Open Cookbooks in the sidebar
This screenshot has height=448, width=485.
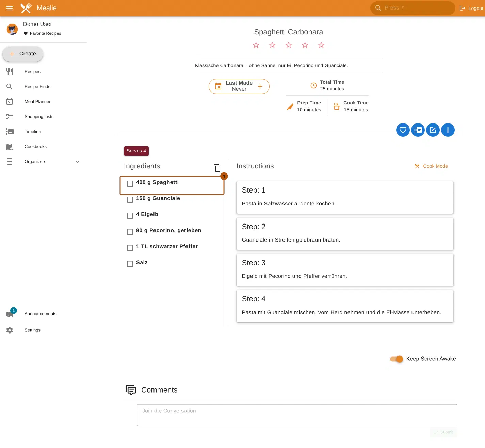click(43, 147)
